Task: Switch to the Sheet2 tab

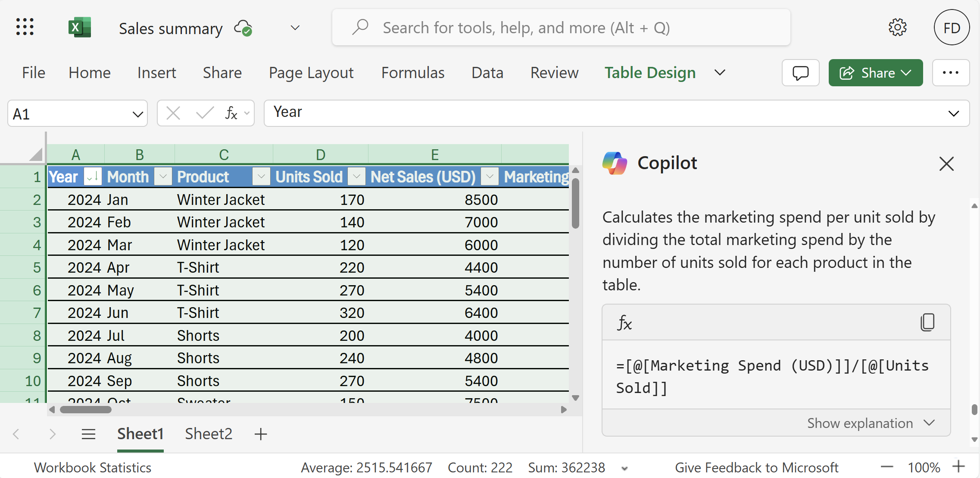Action: (x=209, y=434)
